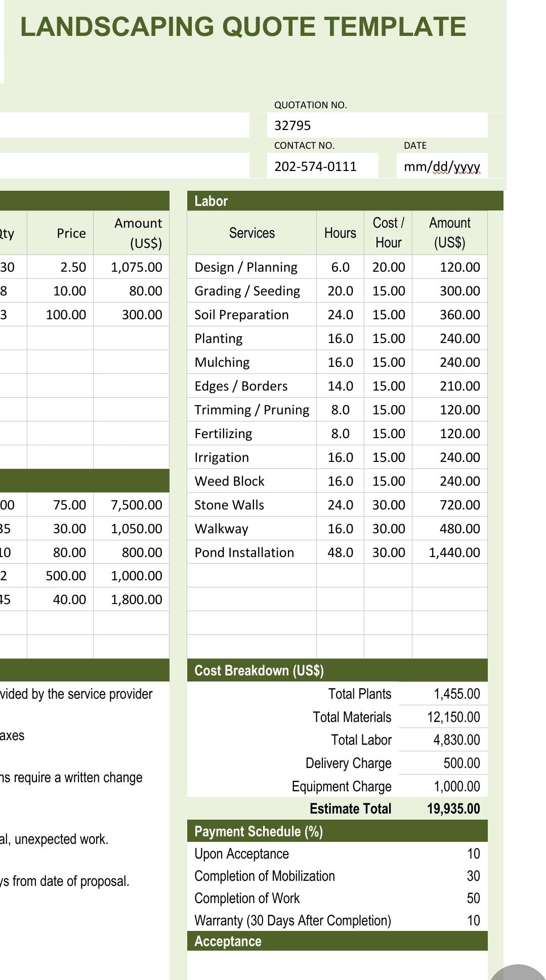Select the Completion of Work row label
The image size is (546, 980).
(x=247, y=898)
